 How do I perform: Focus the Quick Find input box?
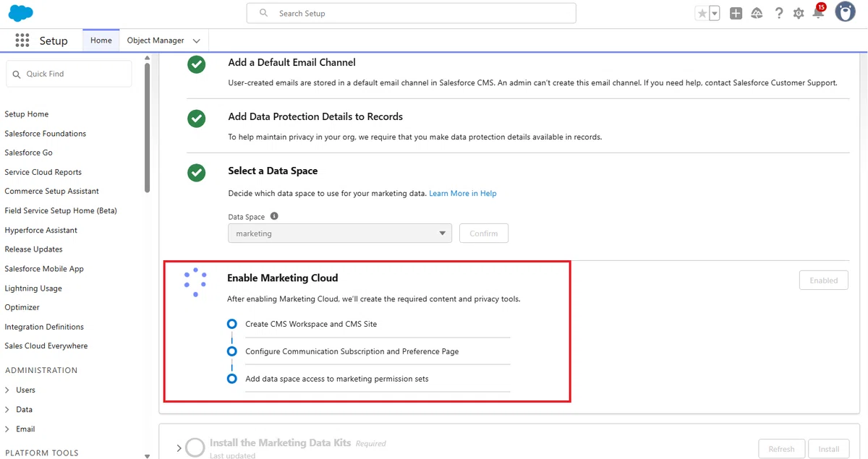point(69,74)
